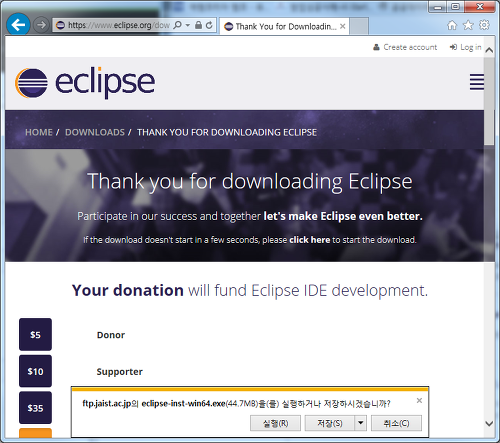The image size is (500, 443).
Task: Expand the Save options dropdown arrow
Action: tap(361, 423)
